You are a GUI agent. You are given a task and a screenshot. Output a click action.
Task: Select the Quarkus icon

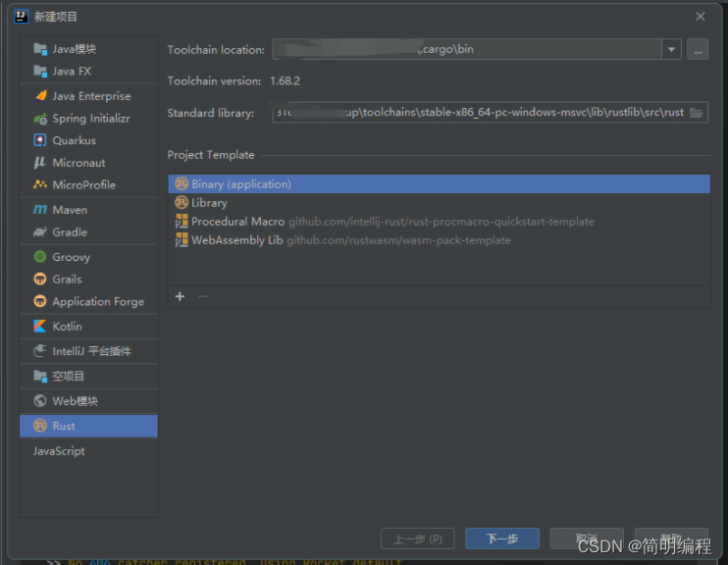pyautogui.click(x=40, y=140)
